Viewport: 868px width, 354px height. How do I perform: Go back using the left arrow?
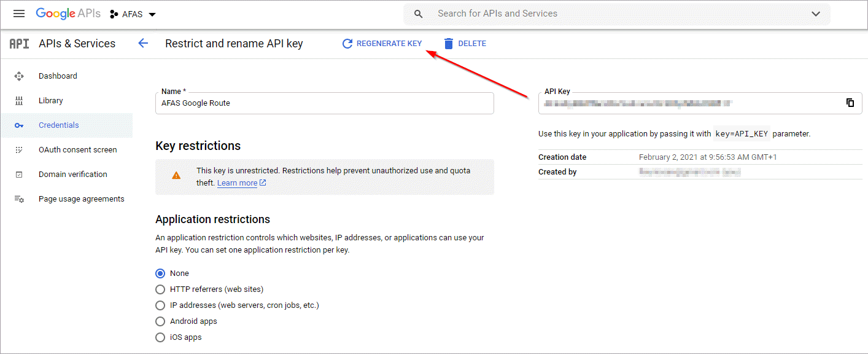143,43
